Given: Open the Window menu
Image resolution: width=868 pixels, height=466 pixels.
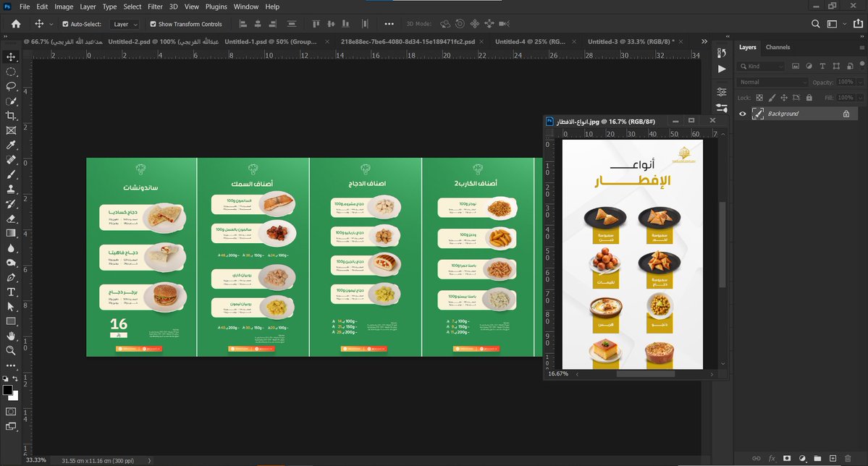Looking at the screenshot, I should tap(246, 7).
